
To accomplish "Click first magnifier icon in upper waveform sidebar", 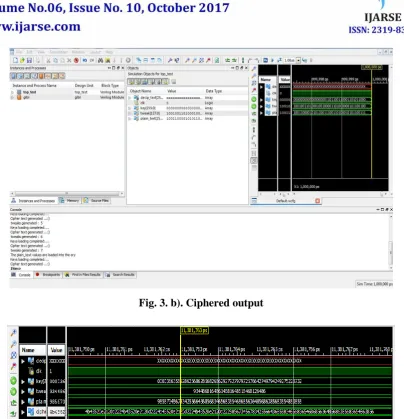I will point(254,69).
